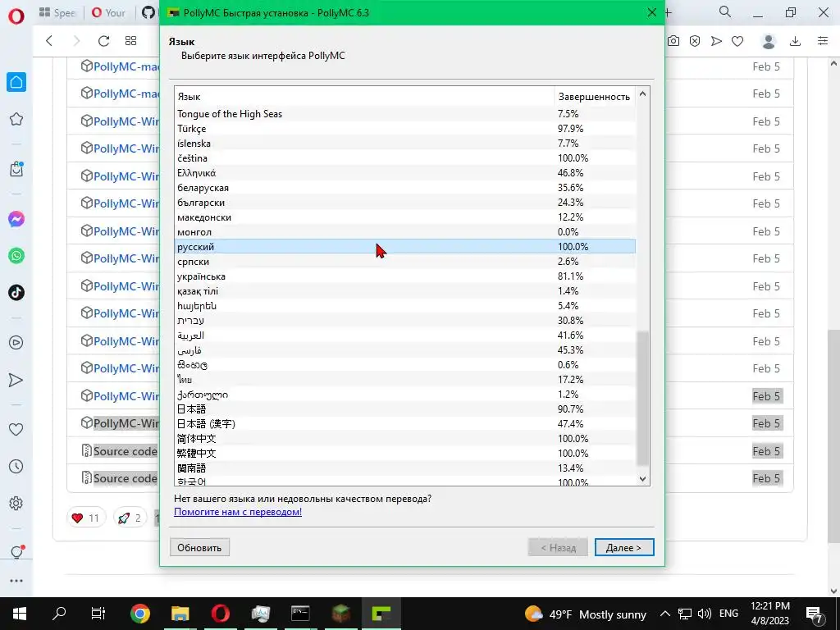Go to Opera home in sidebar

point(16,82)
